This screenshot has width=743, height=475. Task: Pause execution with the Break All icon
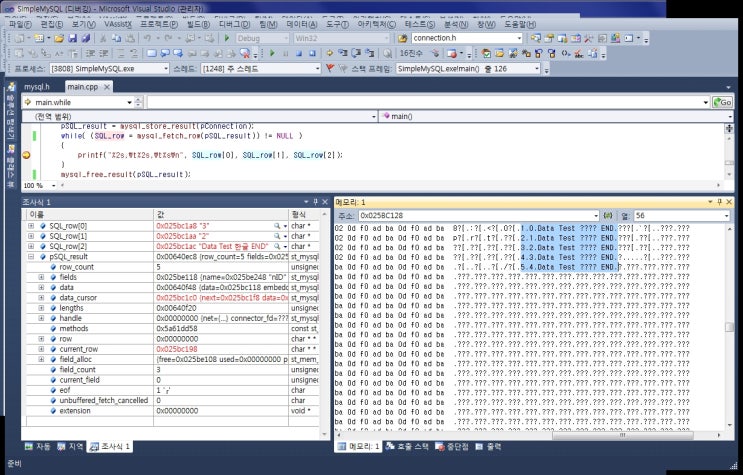click(286, 54)
